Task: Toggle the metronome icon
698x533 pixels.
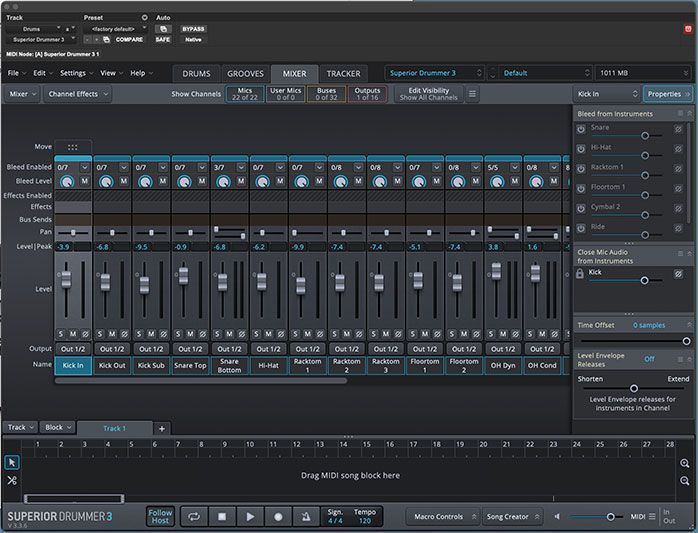Action: click(x=306, y=517)
